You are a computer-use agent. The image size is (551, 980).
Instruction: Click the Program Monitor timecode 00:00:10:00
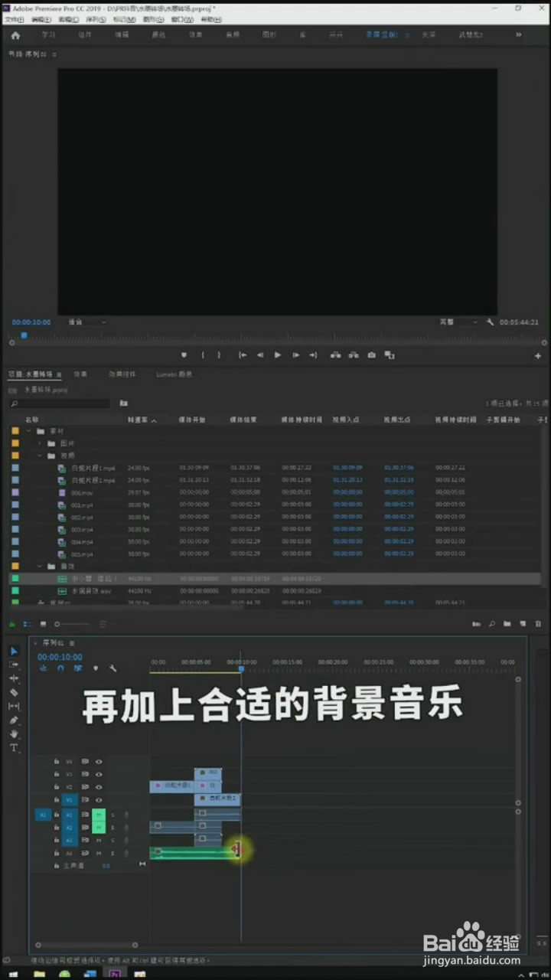coord(31,322)
